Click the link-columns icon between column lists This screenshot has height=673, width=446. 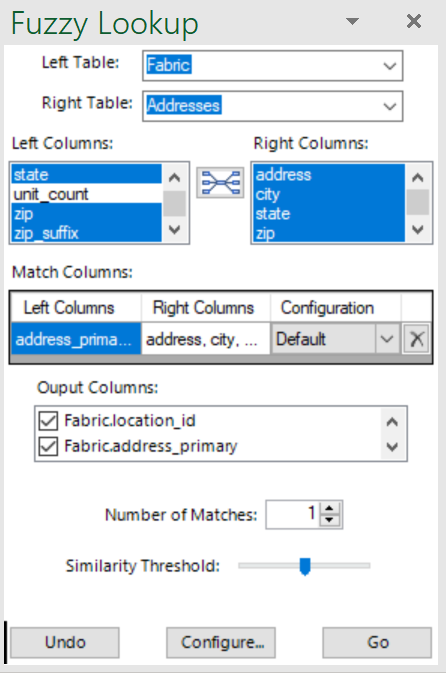[x=220, y=183]
